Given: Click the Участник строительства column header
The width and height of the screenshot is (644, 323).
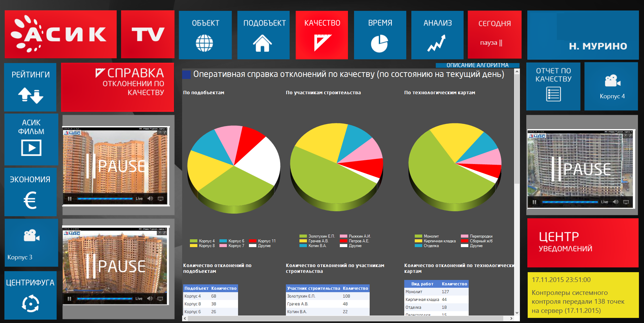Looking at the screenshot, I should 314,288.
